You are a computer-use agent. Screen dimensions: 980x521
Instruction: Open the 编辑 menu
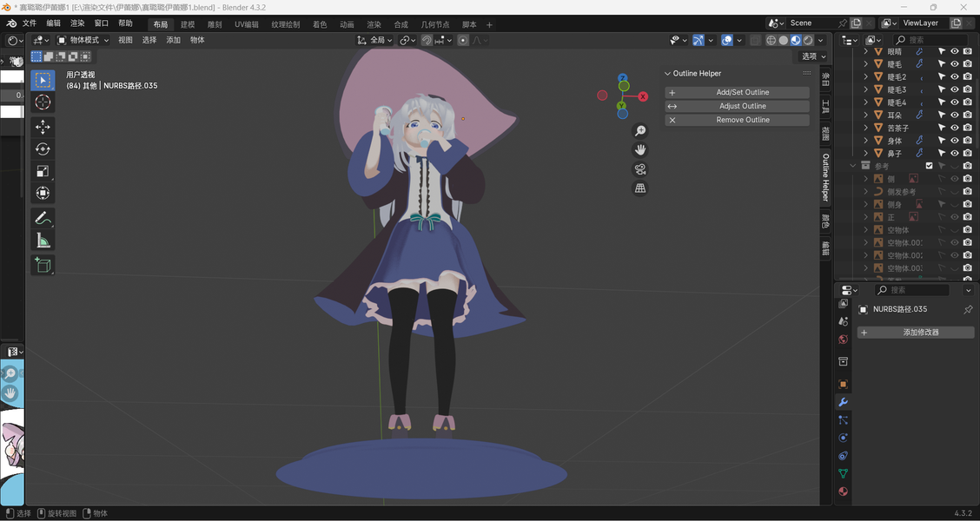tap(54, 23)
